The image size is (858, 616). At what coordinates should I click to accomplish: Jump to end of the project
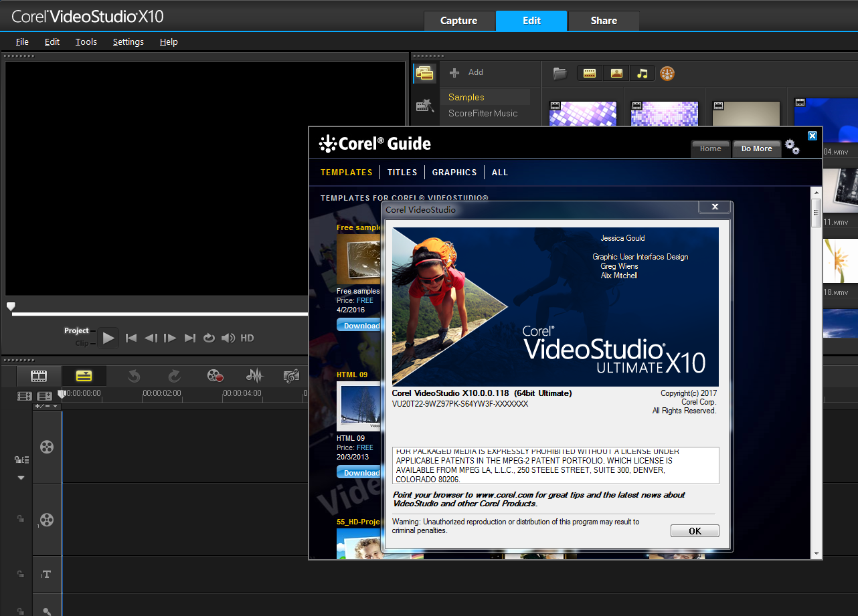tap(190, 338)
